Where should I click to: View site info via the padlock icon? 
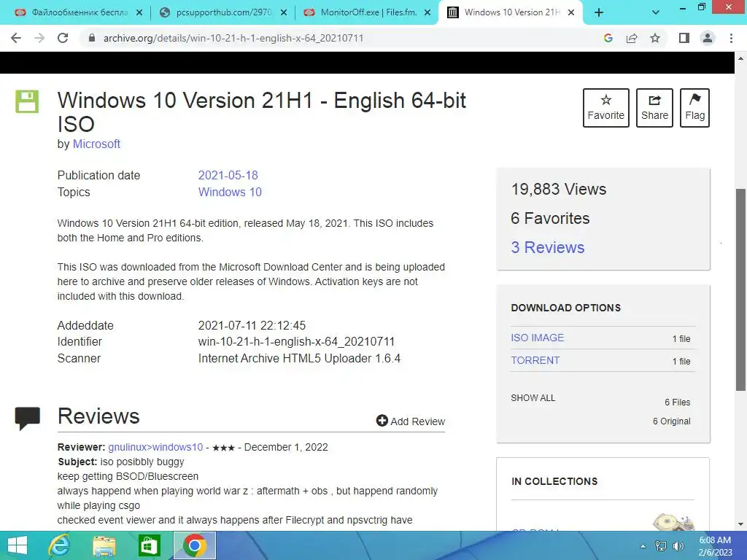(x=92, y=38)
